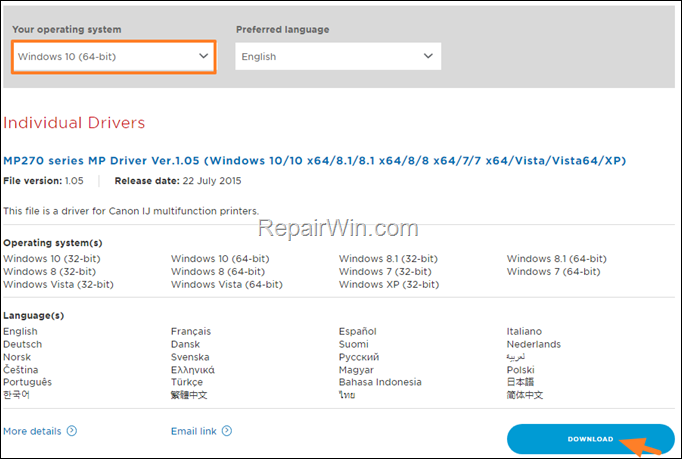Click the Email link text
Screen dimensions: 682x459
coord(194,431)
